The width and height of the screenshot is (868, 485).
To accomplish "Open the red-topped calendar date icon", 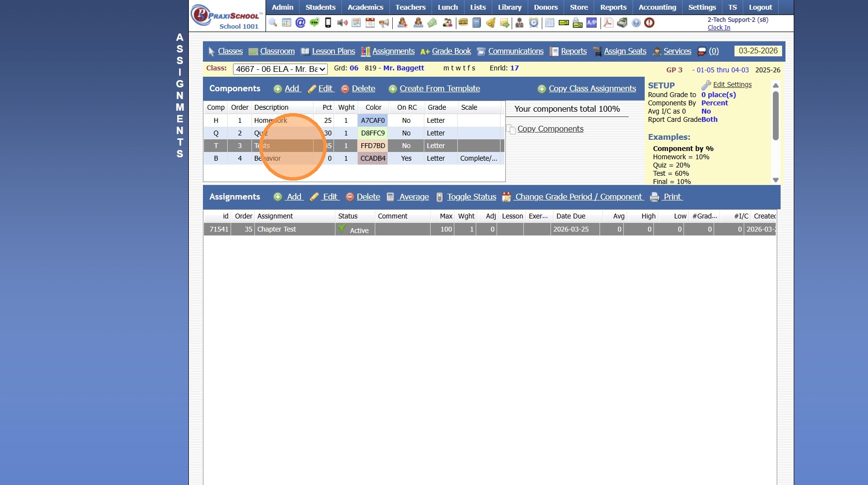I will (x=370, y=23).
